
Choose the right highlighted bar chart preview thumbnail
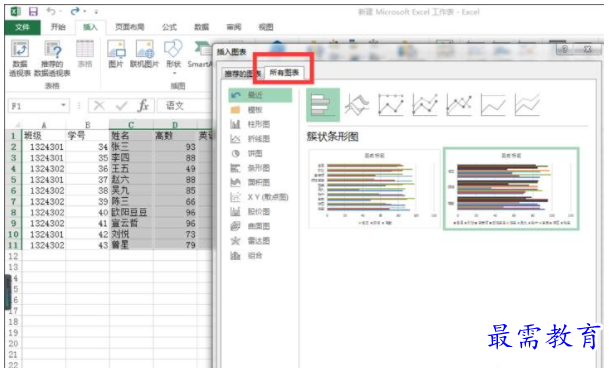[x=511, y=188]
